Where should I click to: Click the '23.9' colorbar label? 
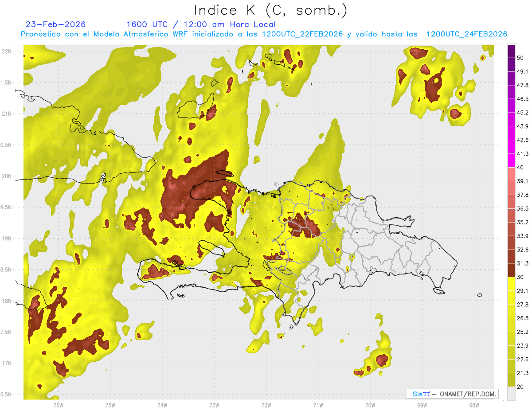click(523, 345)
